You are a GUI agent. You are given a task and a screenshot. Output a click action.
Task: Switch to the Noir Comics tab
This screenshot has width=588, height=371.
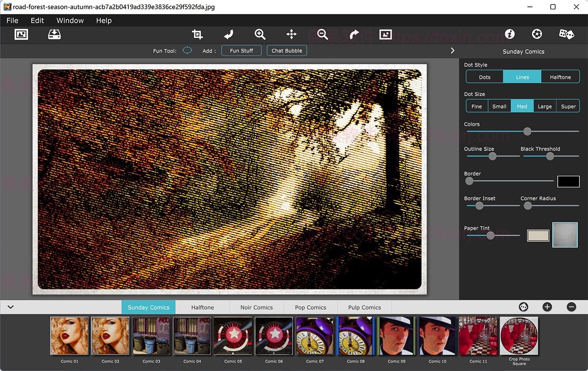pyautogui.click(x=256, y=307)
